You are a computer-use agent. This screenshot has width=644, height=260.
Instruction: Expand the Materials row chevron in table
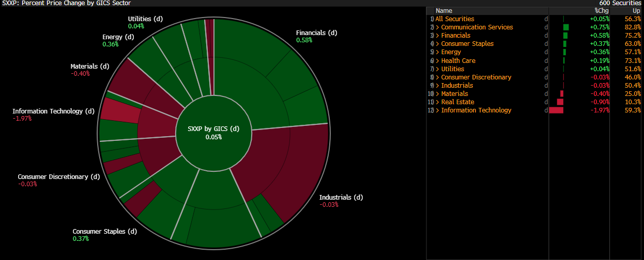pyautogui.click(x=438, y=94)
